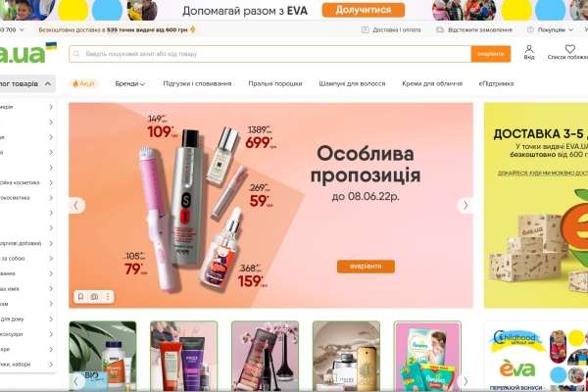Screen dimensions: 588x392
Task: Click the bookmark icon on the banner
Action: tap(80, 297)
